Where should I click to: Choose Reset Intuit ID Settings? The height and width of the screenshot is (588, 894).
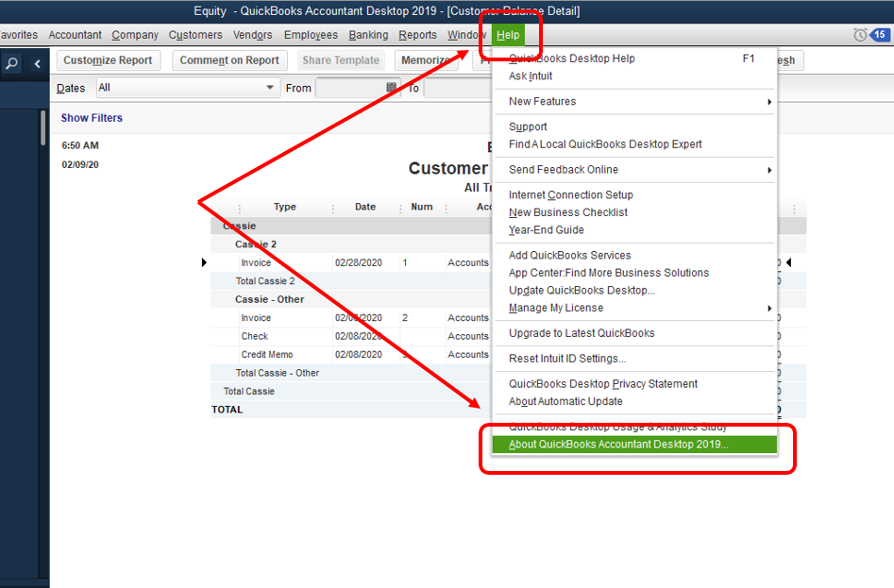pos(634,359)
